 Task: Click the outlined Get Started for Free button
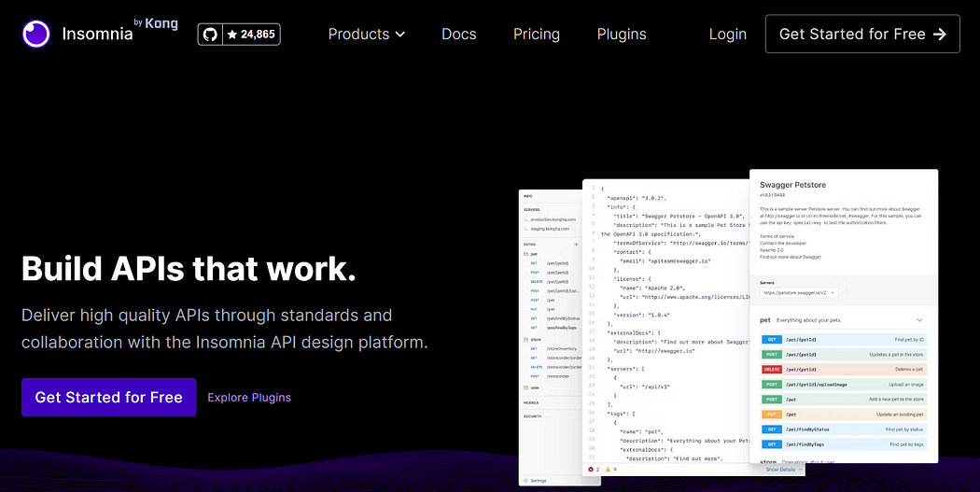862,34
